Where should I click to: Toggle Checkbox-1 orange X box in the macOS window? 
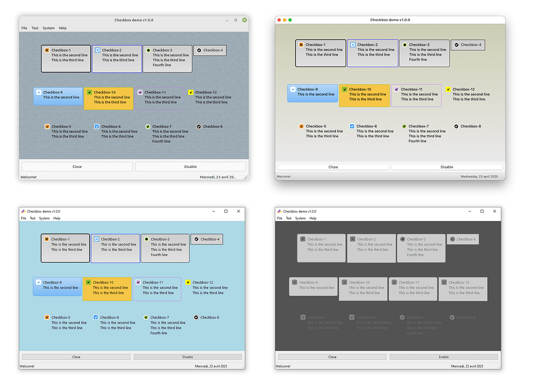pyautogui.click(x=301, y=45)
